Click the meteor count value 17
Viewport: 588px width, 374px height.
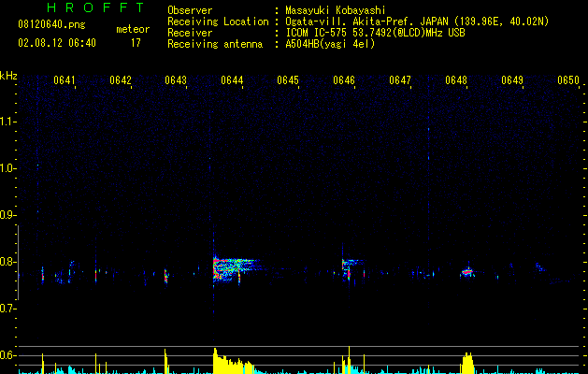(136, 43)
